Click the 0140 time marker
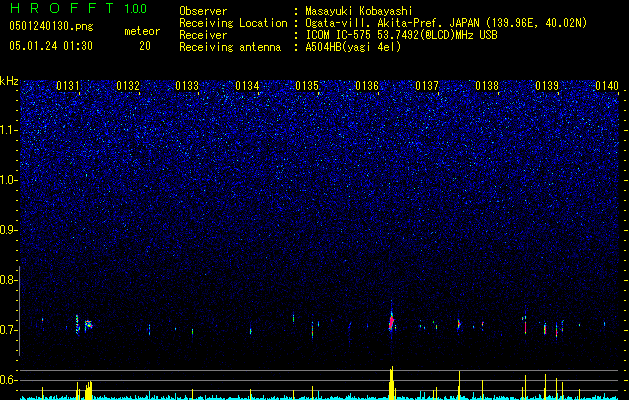The width and height of the screenshot is (629, 400). click(607, 86)
